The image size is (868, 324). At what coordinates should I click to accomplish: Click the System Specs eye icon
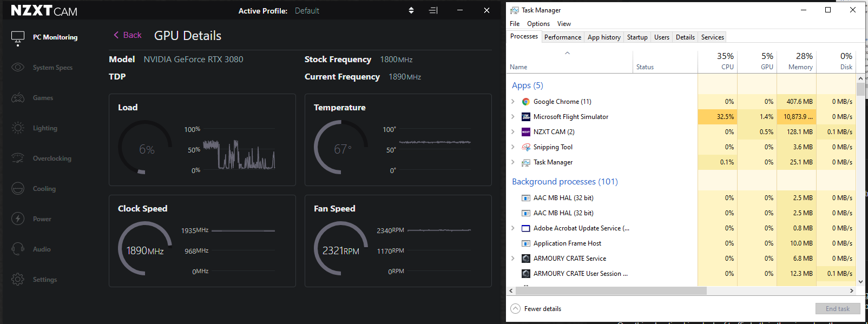(x=18, y=67)
